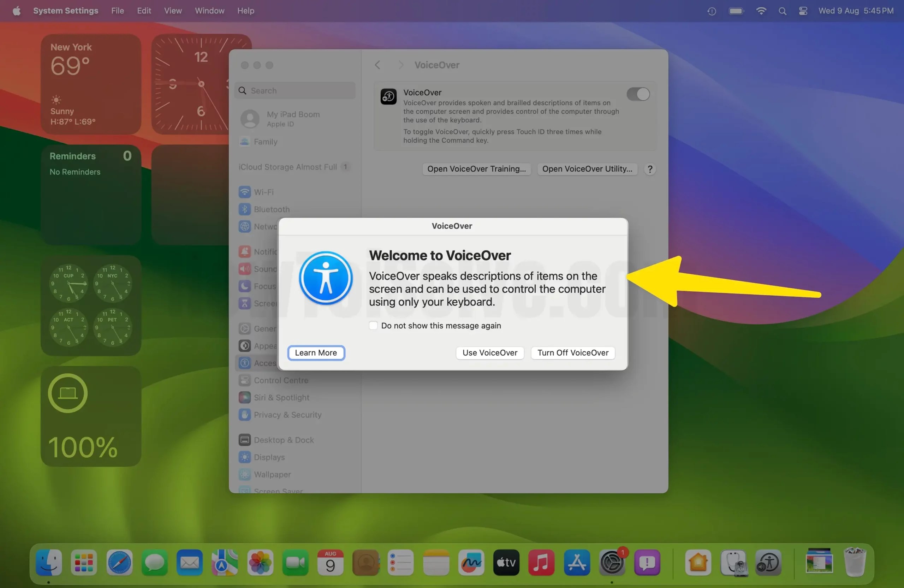Screen dimensions: 904x588
Task: Open the Window menu
Action: click(209, 11)
